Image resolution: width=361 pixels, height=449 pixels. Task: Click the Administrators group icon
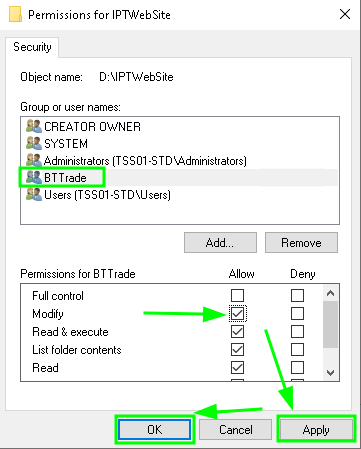click(34, 161)
